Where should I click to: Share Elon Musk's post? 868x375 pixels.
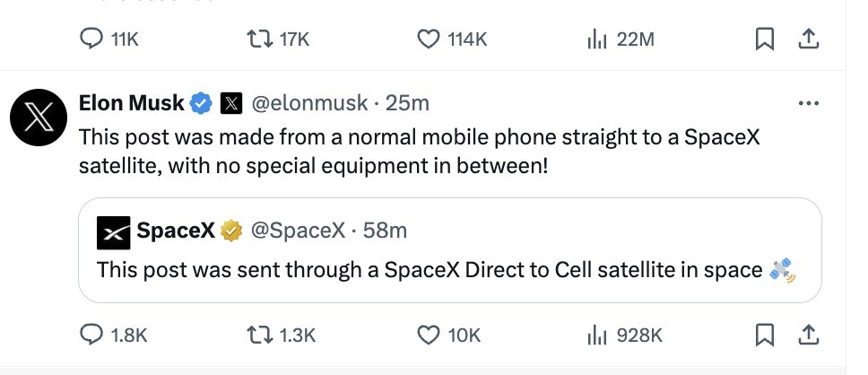pos(808,336)
